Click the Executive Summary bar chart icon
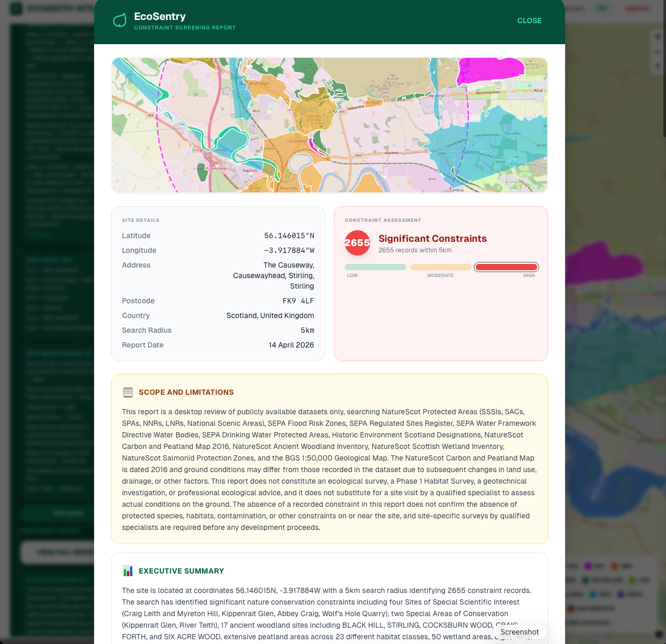The height and width of the screenshot is (644, 666). pyautogui.click(x=128, y=571)
